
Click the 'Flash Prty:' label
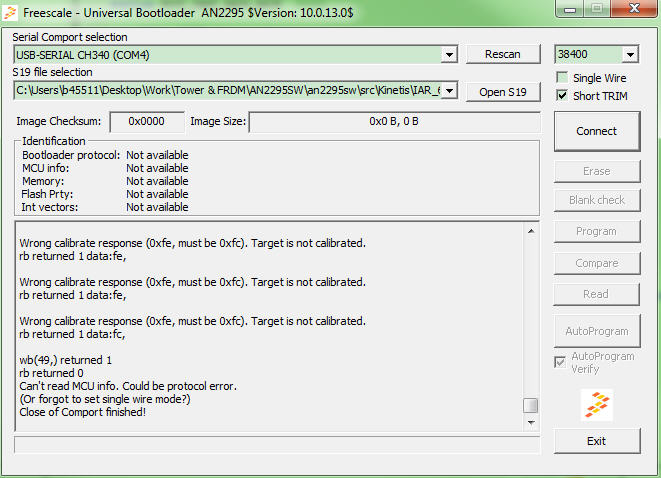tap(47, 194)
